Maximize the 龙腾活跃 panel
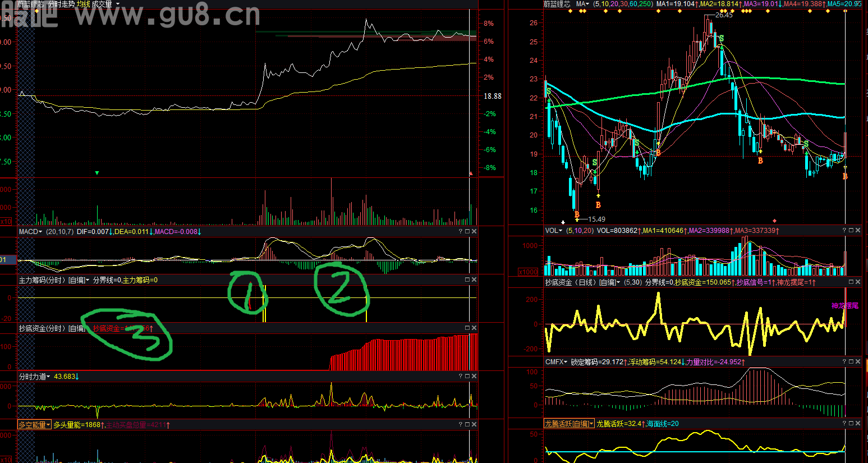 click(851, 423)
